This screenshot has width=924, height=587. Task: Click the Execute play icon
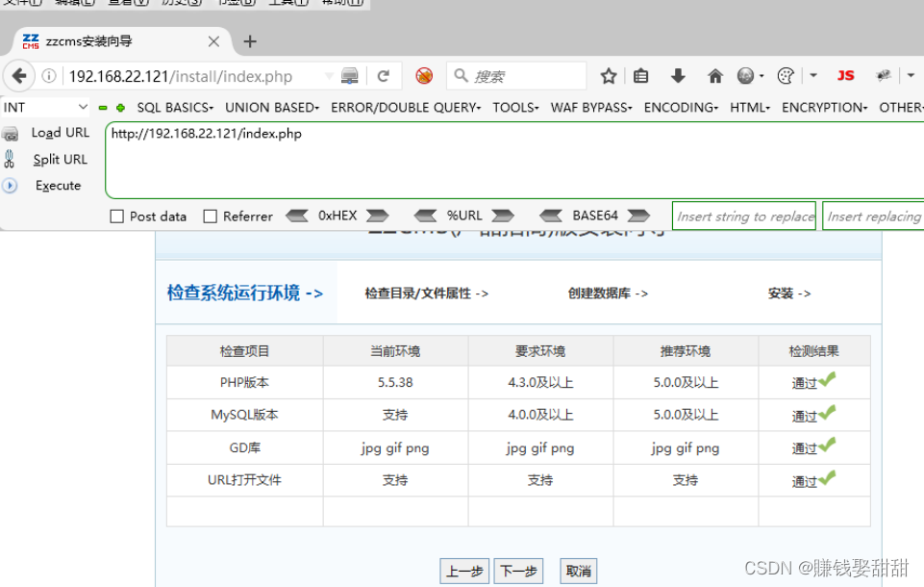[x=10, y=186]
